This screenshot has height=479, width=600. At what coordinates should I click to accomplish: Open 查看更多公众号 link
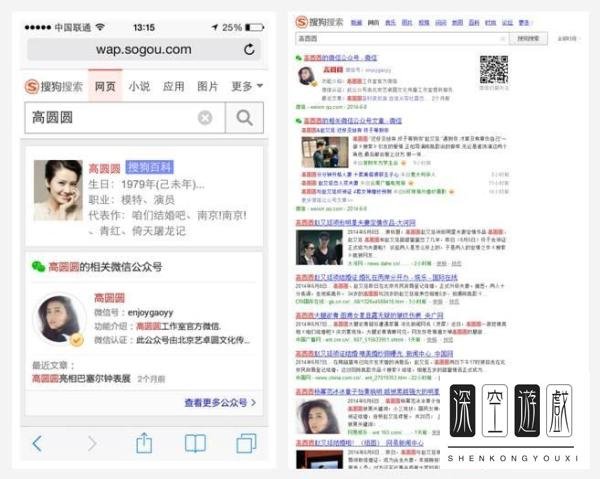tap(220, 402)
